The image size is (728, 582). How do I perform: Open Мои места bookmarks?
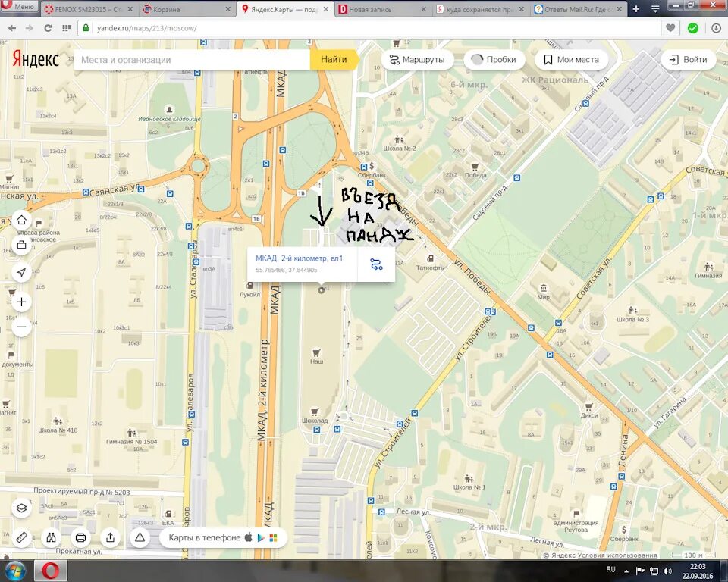click(571, 59)
